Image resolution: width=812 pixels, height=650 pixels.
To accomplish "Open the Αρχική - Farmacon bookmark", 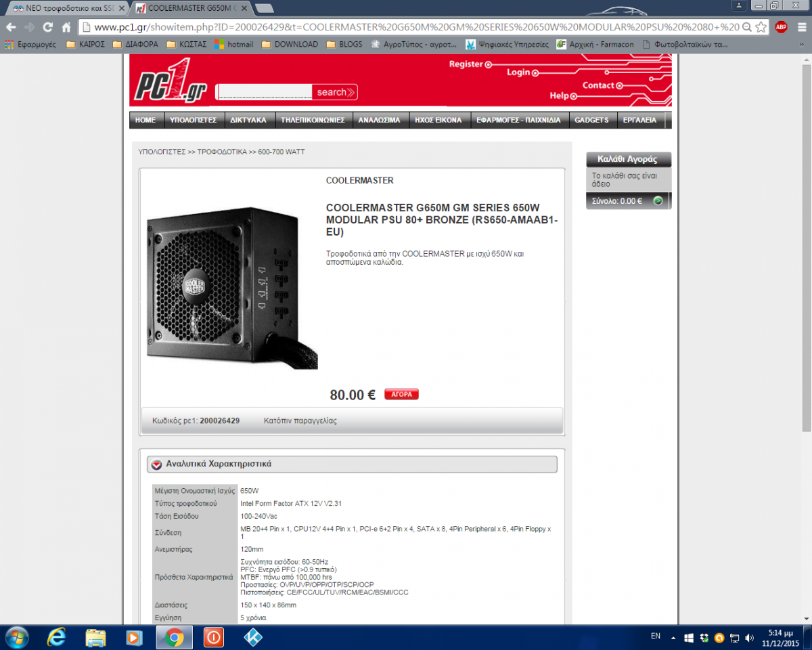I will (x=595, y=44).
